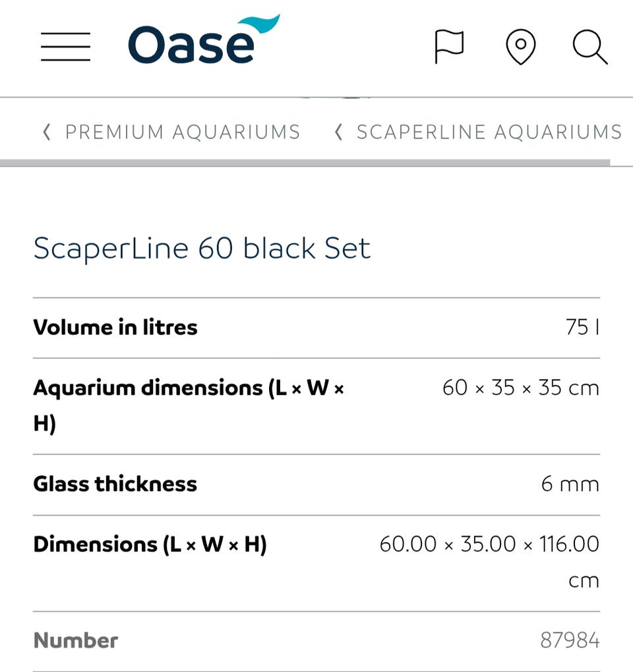Select the Glass thickness label

(115, 484)
